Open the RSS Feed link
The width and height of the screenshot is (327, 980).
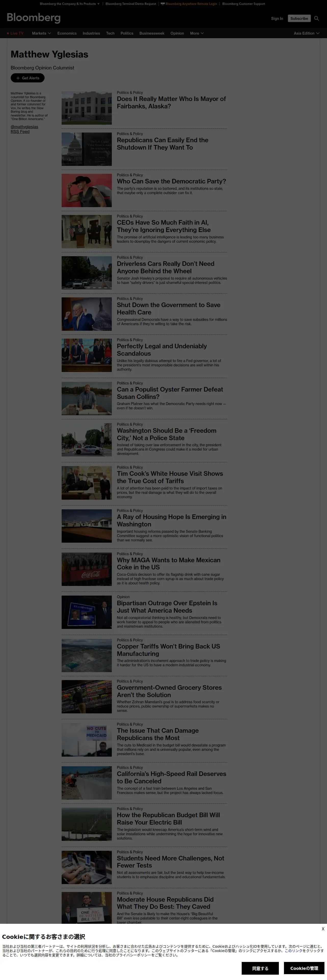20,132
